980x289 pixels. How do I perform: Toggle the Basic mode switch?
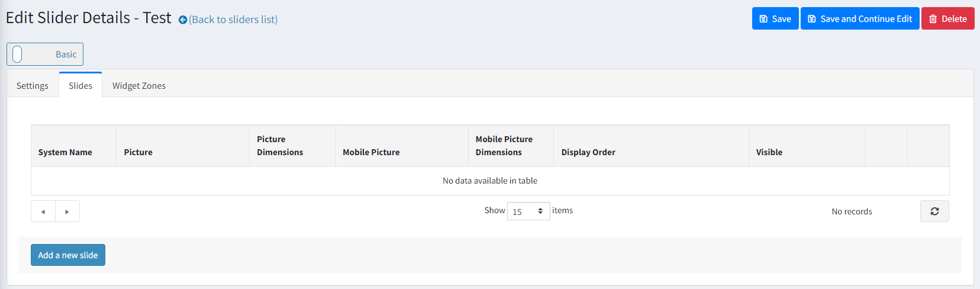tap(18, 54)
